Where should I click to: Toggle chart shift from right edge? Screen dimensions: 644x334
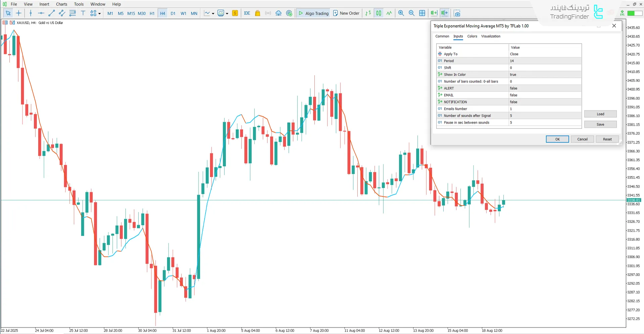pos(444,13)
